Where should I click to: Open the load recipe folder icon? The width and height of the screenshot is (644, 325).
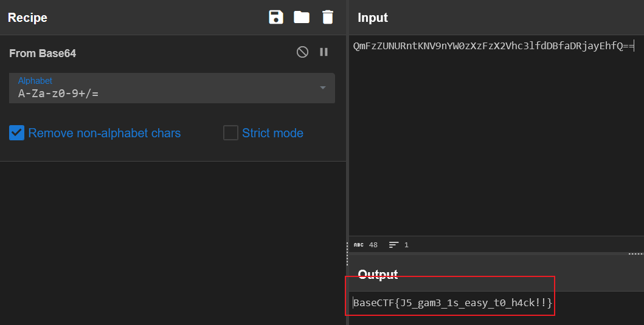click(x=302, y=17)
